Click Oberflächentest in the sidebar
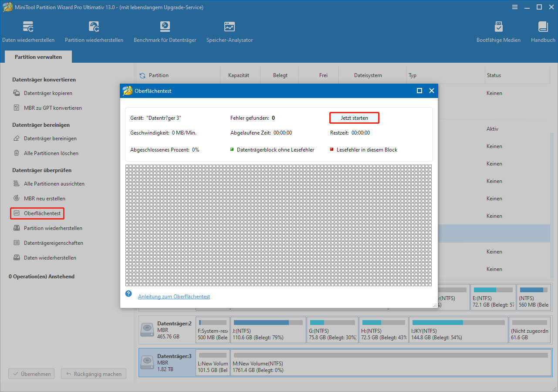Screen dimensions: 558x392 tap(42, 213)
